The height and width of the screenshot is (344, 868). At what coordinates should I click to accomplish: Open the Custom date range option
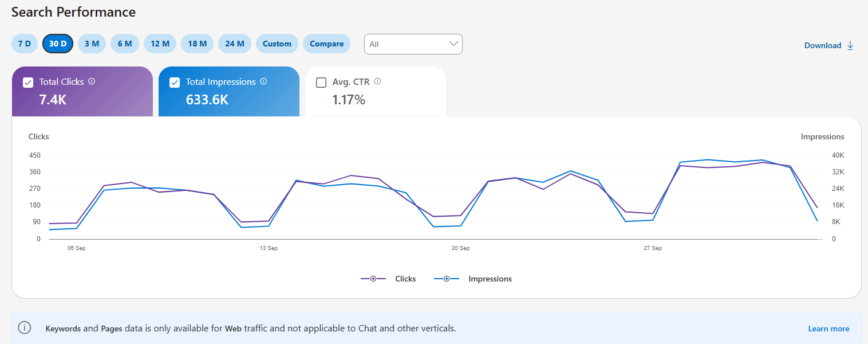click(x=277, y=44)
